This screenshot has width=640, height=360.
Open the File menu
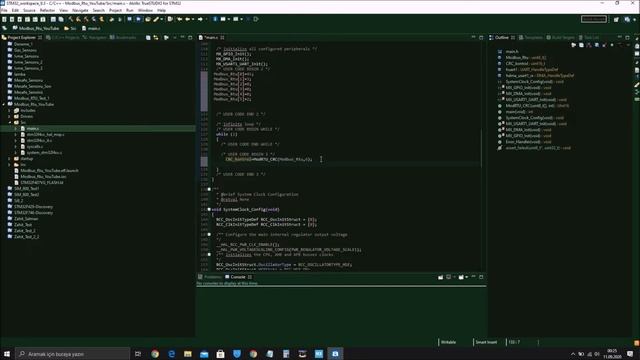pyautogui.click(x=4, y=10)
